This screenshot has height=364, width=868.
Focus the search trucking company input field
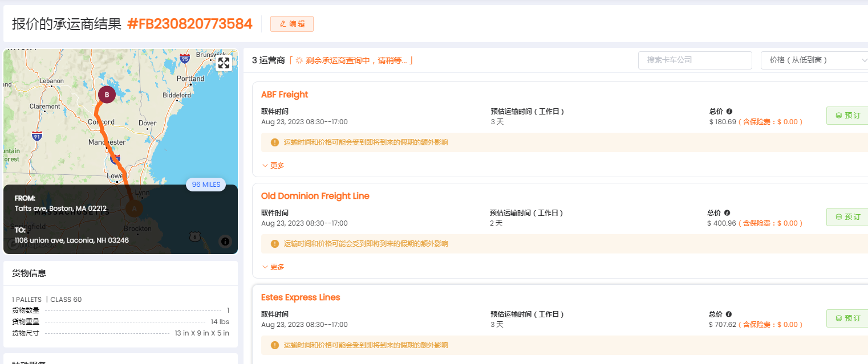pyautogui.click(x=695, y=60)
